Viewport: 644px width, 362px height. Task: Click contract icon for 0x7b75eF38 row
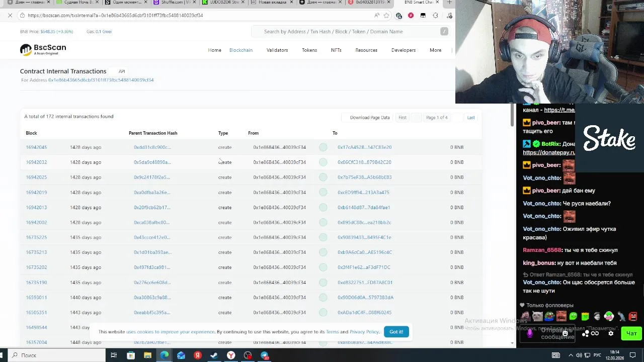pyautogui.click(x=323, y=177)
